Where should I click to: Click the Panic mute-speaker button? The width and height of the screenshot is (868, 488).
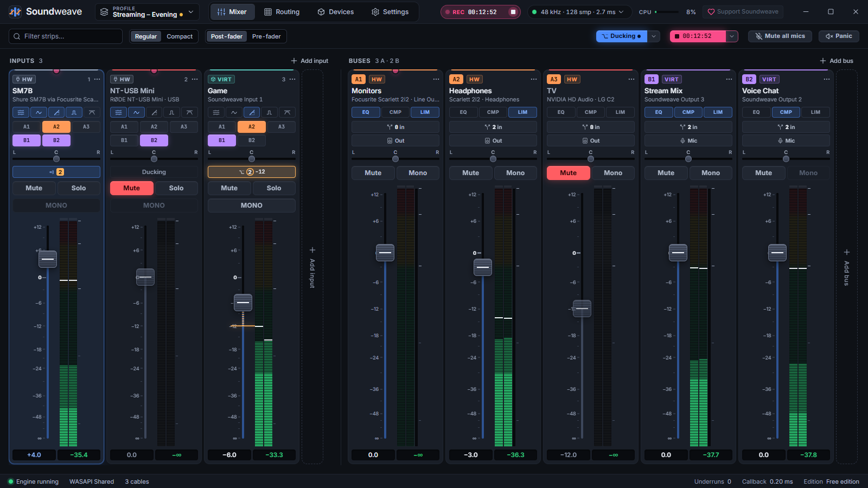pyautogui.click(x=839, y=36)
